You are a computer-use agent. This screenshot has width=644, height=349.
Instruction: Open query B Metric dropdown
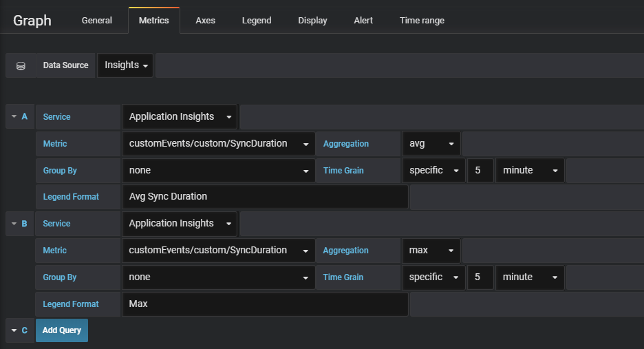point(219,251)
